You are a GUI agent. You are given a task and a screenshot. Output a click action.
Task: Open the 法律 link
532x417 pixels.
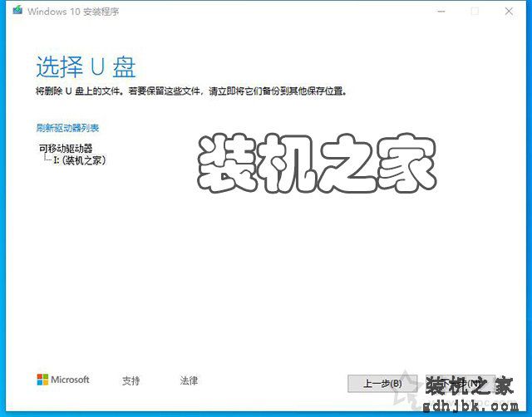189,380
